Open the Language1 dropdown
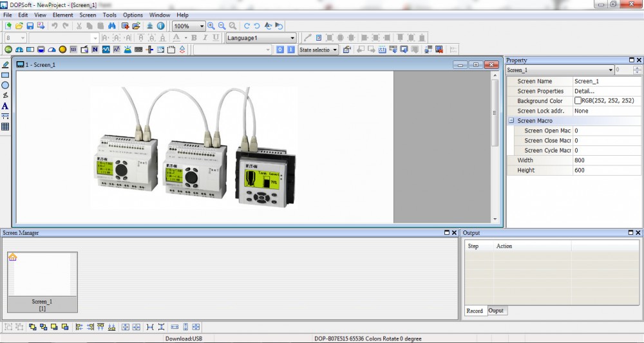 [x=292, y=38]
